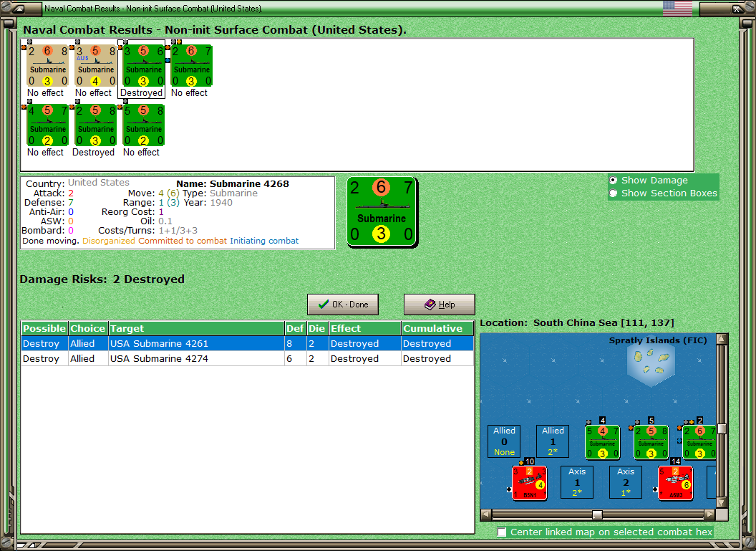Select row USA Submarine 4261
Viewport: 756px width, 551px height.
[x=247, y=343]
